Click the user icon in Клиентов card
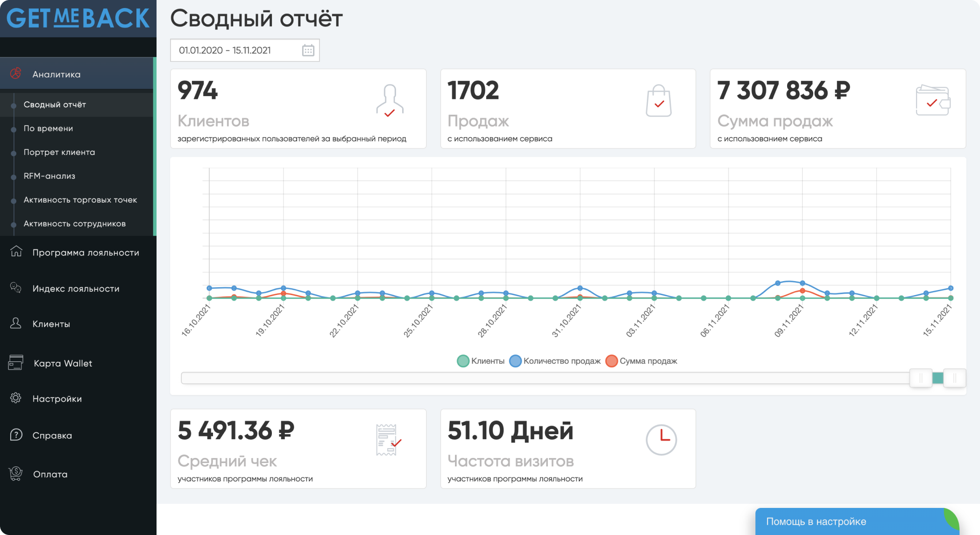 pyautogui.click(x=390, y=100)
